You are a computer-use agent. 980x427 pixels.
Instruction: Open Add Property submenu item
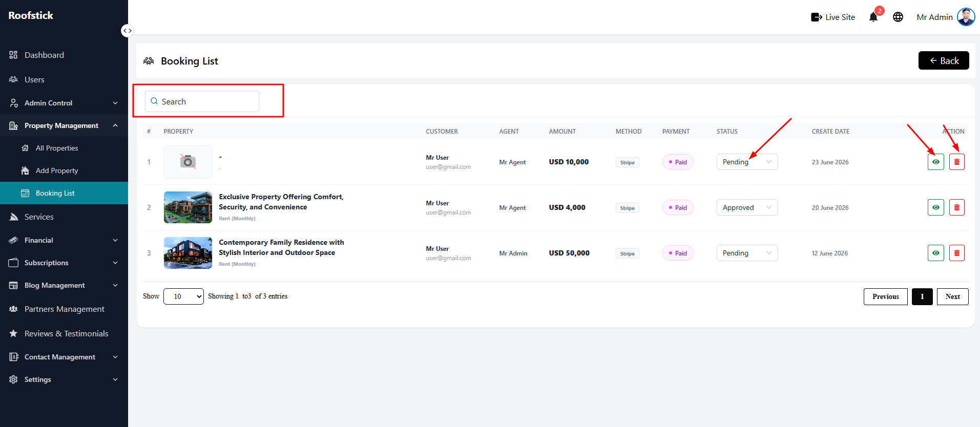[64, 170]
